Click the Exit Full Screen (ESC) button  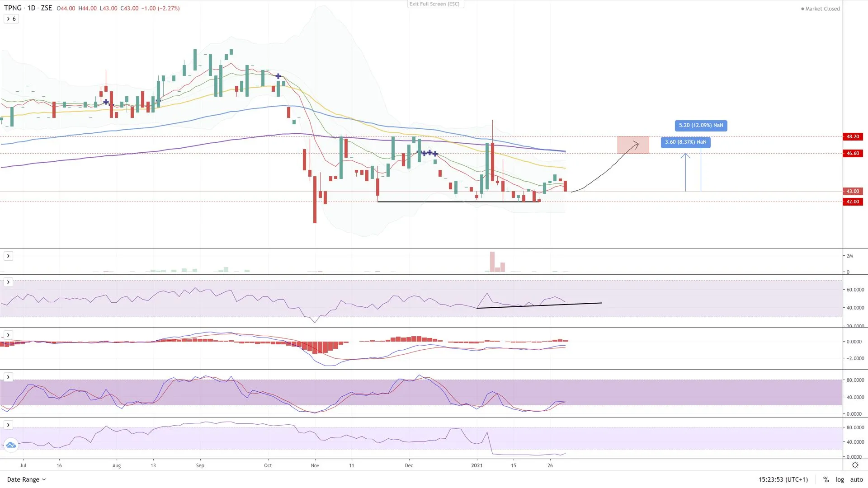click(434, 4)
